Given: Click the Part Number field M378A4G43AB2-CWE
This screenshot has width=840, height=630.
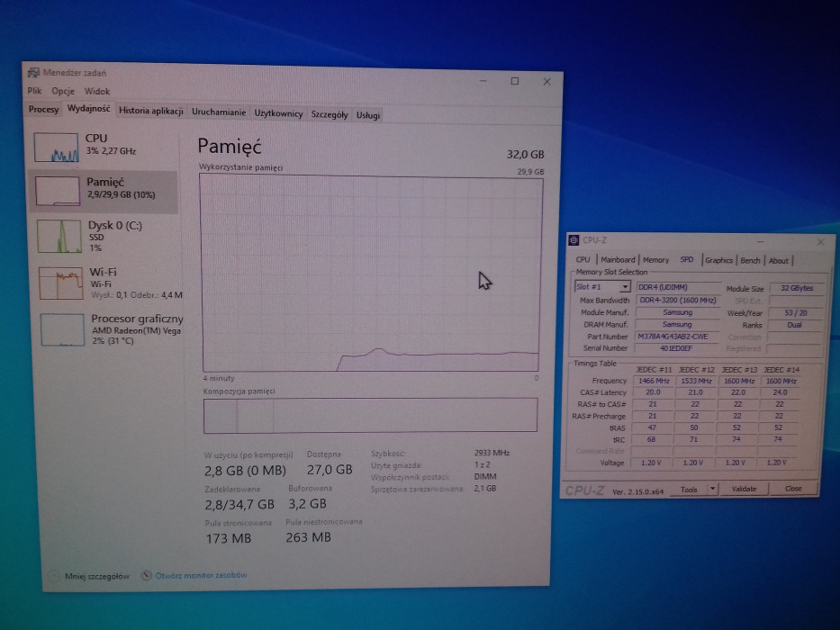Looking at the screenshot, I should [x=677, y=337].
